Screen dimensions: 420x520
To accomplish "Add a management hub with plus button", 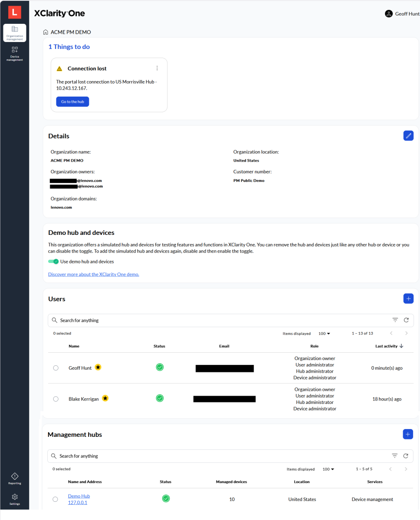I will pyautogui.click(x=408, y=434).
